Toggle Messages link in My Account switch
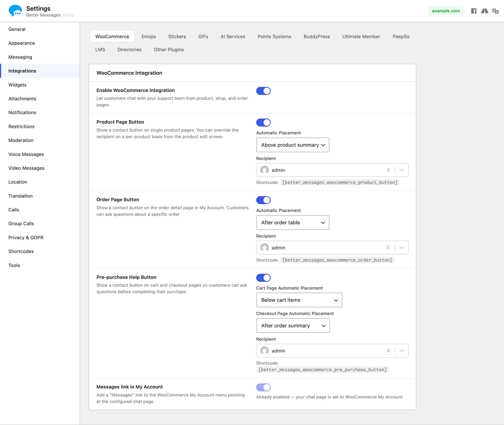504x425 pixels. click(263, 387)
